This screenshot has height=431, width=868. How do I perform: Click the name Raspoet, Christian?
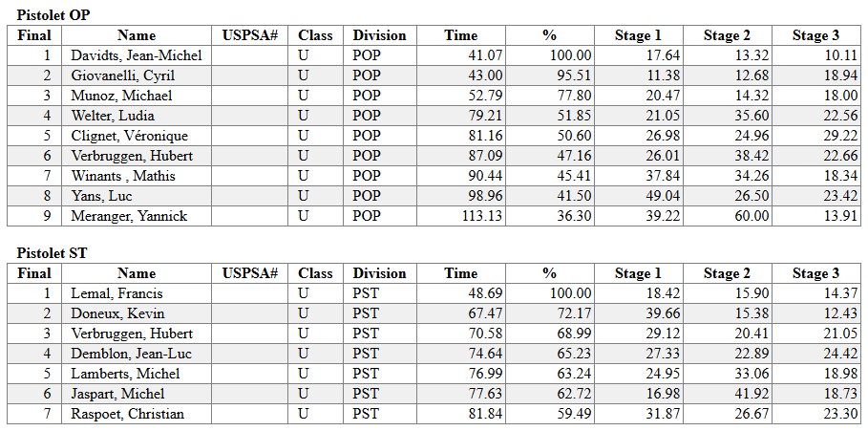tap(127, 414)
